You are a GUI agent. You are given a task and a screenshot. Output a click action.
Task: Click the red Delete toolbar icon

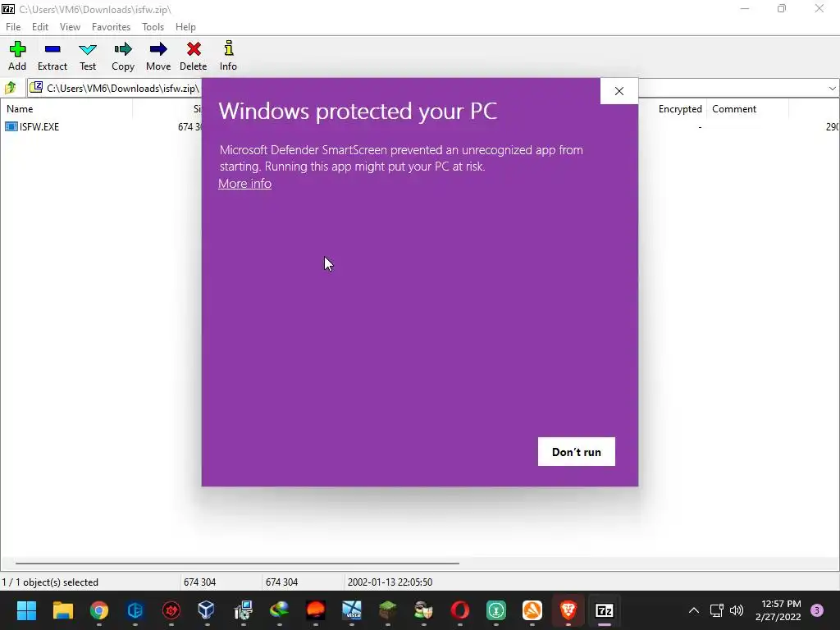coord(194,49)
